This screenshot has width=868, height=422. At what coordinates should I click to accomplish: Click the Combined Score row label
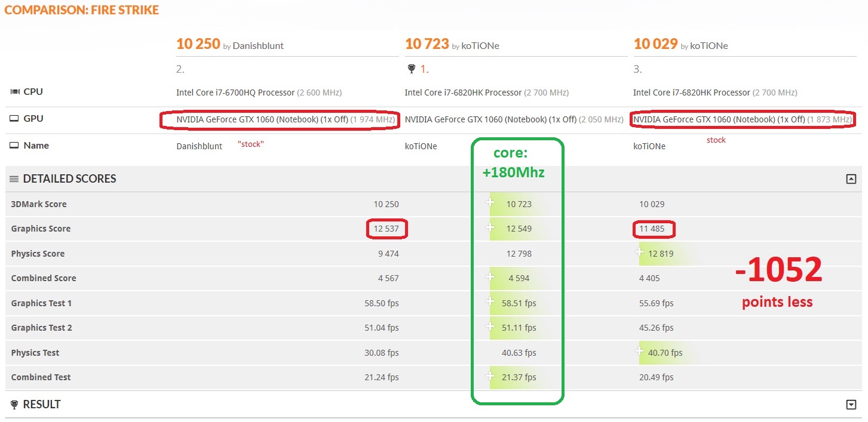click(44, 278)
